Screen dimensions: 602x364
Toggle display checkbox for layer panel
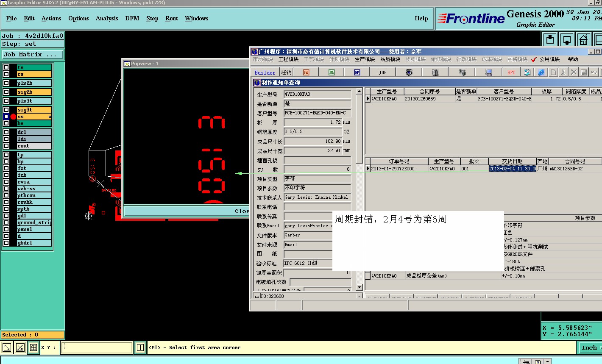point(6,229)
